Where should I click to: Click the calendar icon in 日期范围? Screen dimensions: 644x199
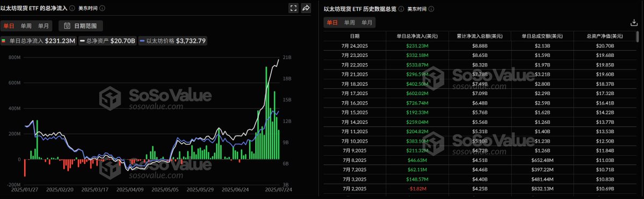pos(67,26)
